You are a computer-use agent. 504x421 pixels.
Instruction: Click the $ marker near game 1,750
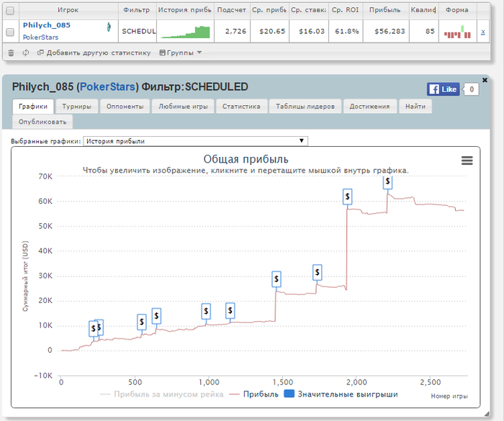pos(318,273)
